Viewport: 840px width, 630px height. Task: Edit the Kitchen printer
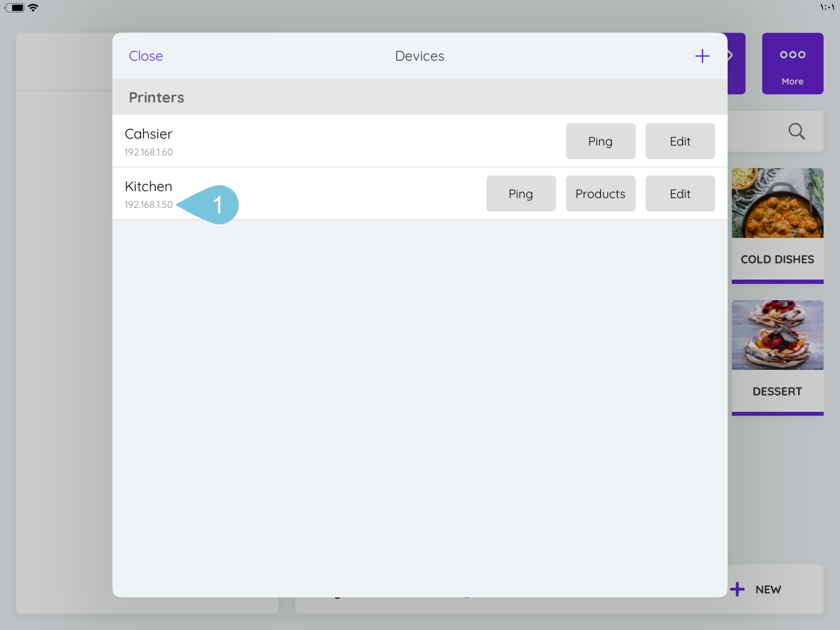click(680, 194)
